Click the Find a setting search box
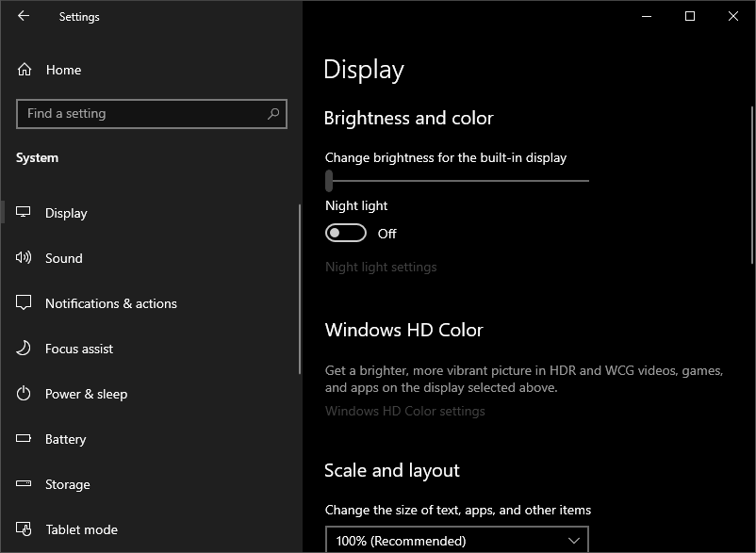Viewport: 756px width, 553px height. 141,114
